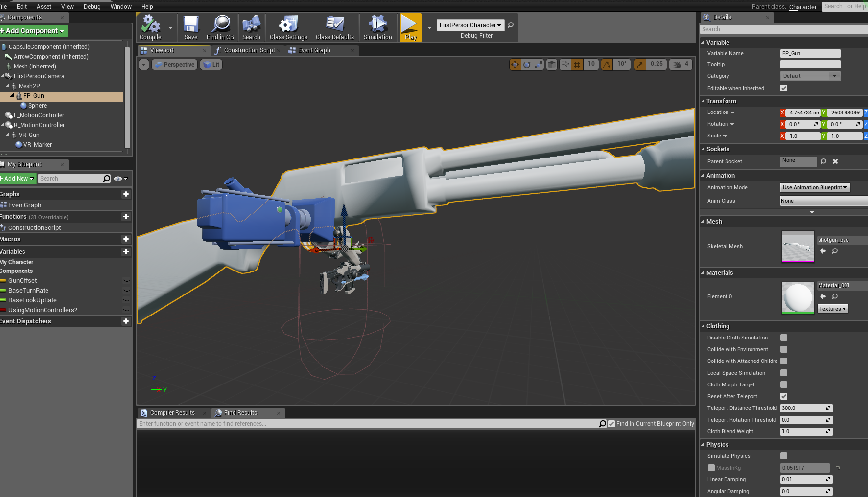The height and width of the screenshot is (497, 868).
Task: Open the Add New dropdown in My Blueprint
Action: point(18,179)
